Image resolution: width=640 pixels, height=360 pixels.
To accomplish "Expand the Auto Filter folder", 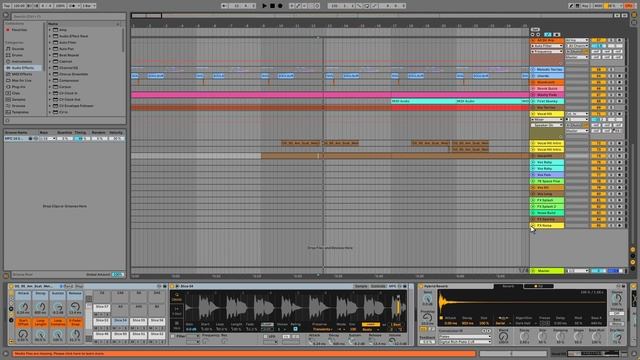I will point(50,42).
